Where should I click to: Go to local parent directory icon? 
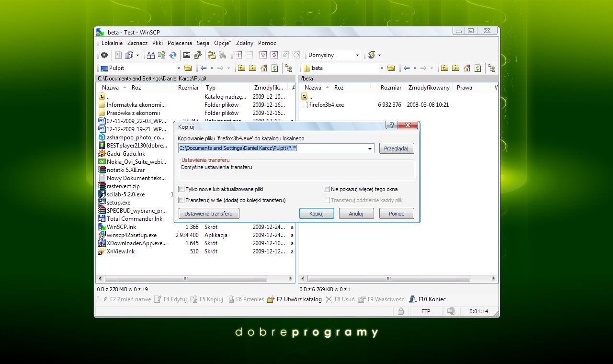241,68
